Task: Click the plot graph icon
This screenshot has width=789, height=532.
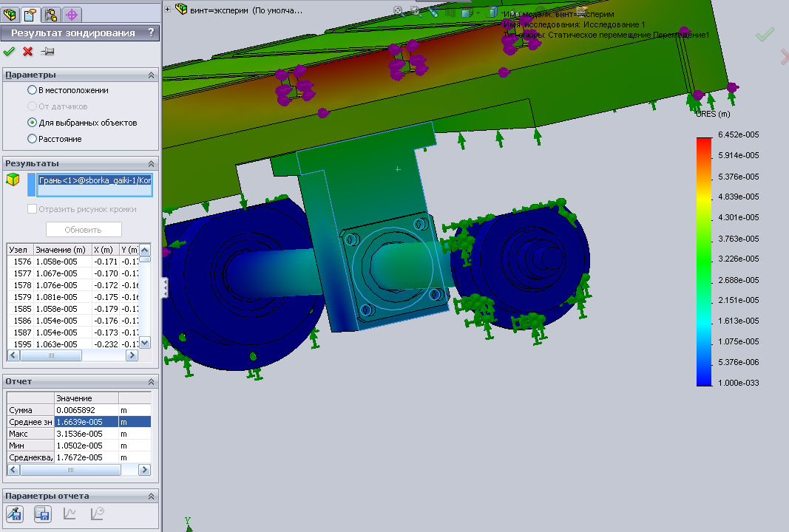Action: pos(70,514)
